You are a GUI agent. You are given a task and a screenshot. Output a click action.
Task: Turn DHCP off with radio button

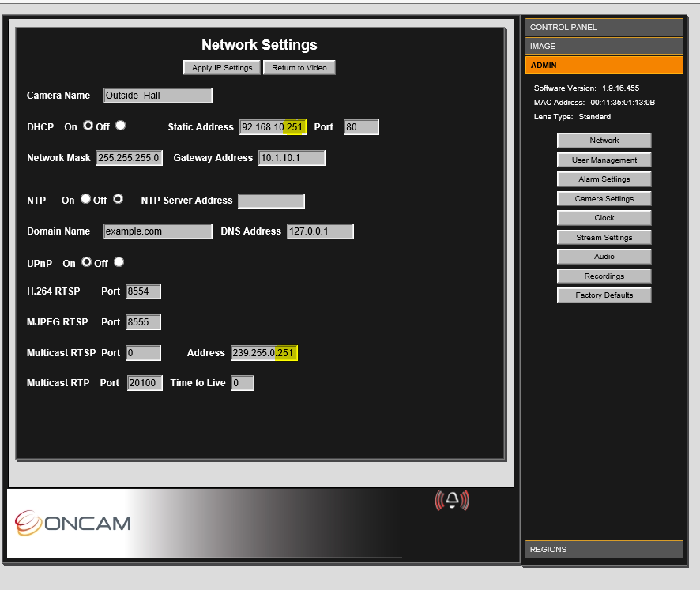[121, 126]
